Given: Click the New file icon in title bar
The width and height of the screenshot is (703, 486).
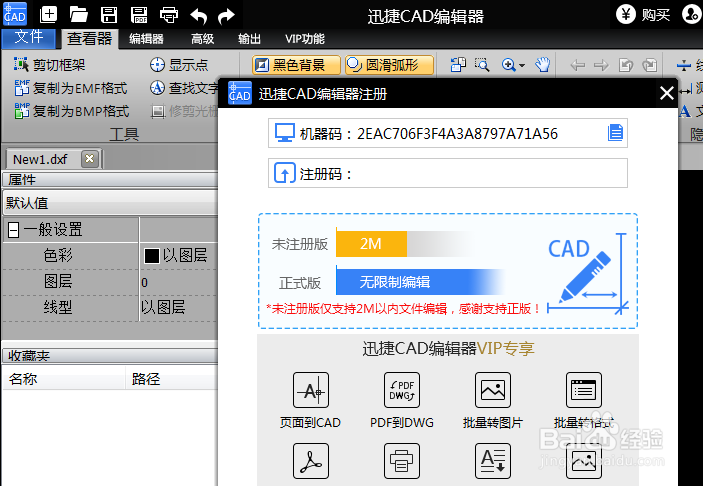Looking at the screenshot, I should click(x=48, y=15).
